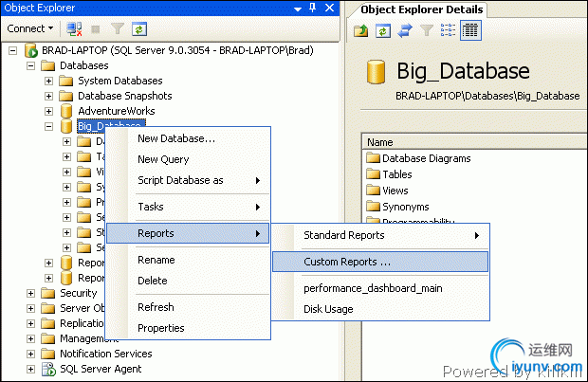Click the Disconnect server icon in Object Explorer toolbar
Screen dimensions: 588x382
click(74, 28)
